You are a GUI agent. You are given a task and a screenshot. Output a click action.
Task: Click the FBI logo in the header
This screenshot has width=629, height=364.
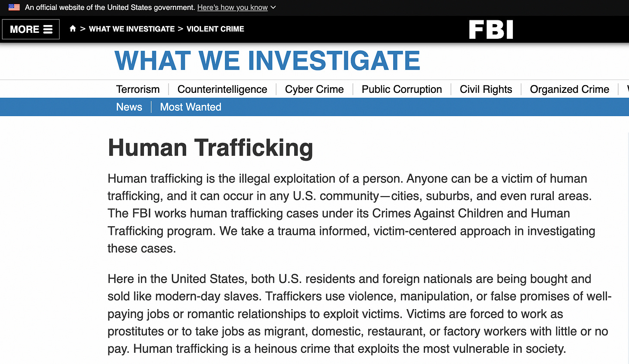(491, 30)
